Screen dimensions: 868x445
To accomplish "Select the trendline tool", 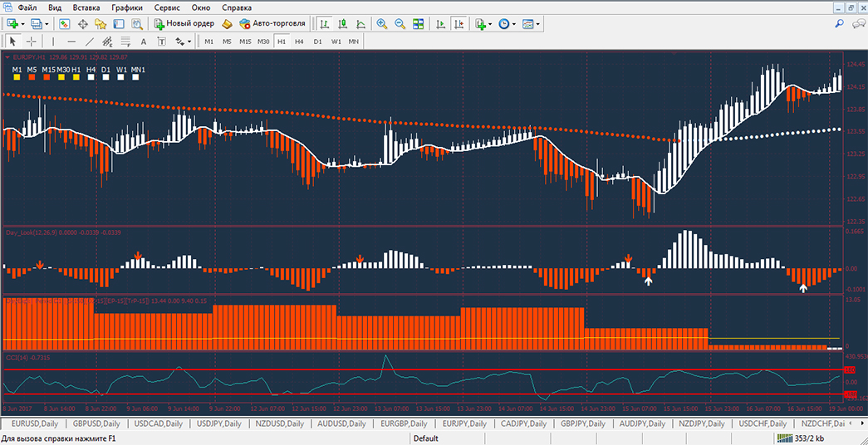I will 89,41.
